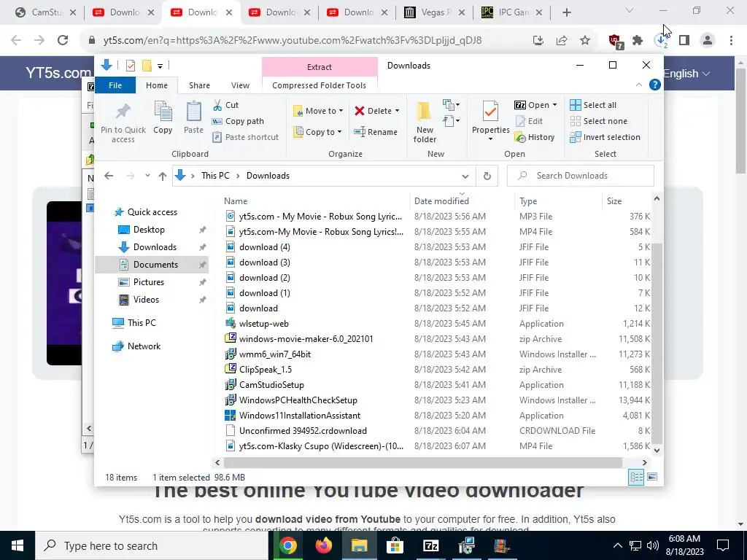Click the horizontal scrollbar in file list
The width and height of the screenshot is (747, 560).
click(422, 462)
